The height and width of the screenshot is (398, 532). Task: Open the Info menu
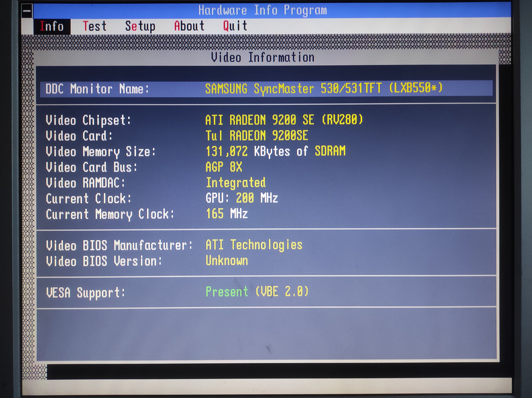coord(52,27)
